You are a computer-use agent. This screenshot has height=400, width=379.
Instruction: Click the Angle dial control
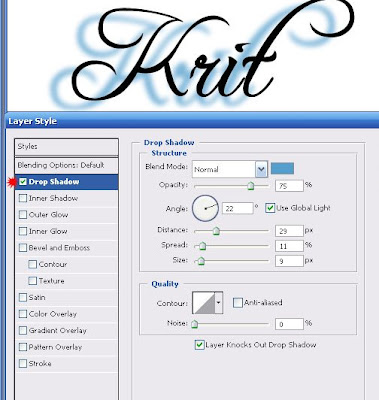coord(205,208)
